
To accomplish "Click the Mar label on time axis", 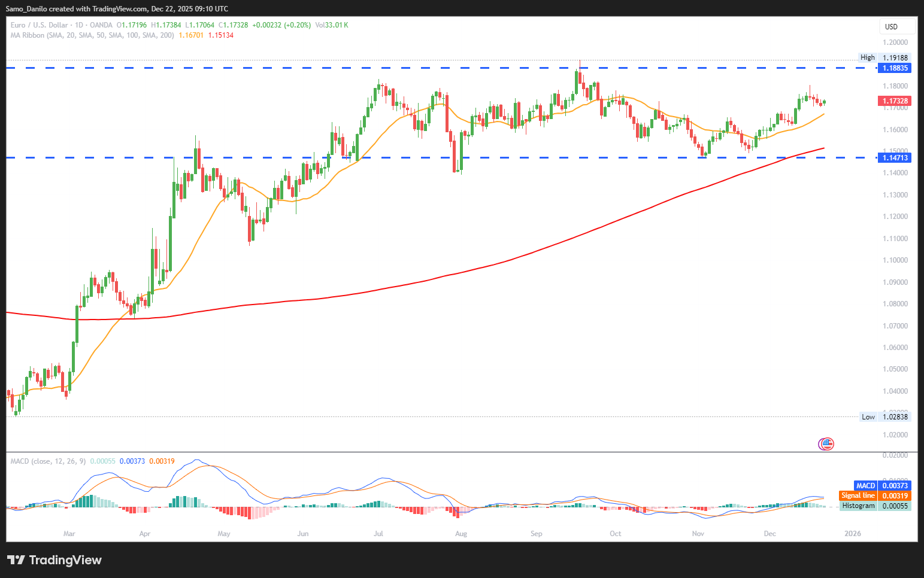I will pyautogui.click(x=69, y=533).
